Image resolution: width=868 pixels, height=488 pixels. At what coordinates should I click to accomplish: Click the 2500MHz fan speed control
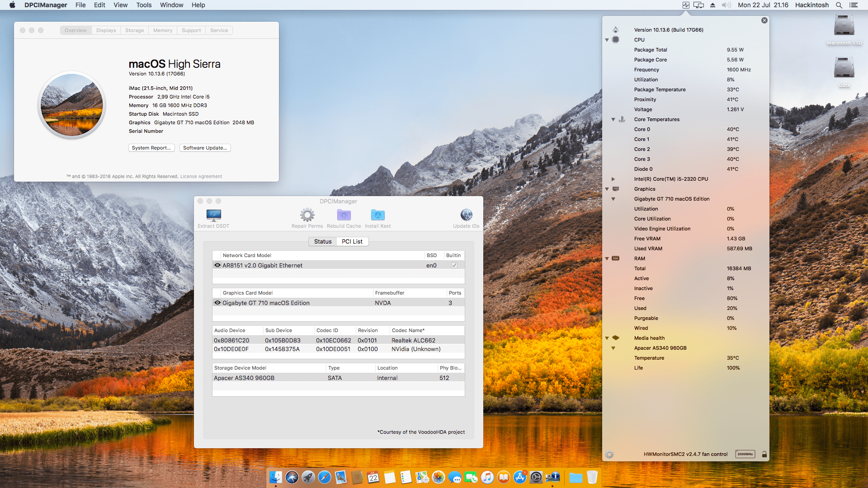[745, 454]
